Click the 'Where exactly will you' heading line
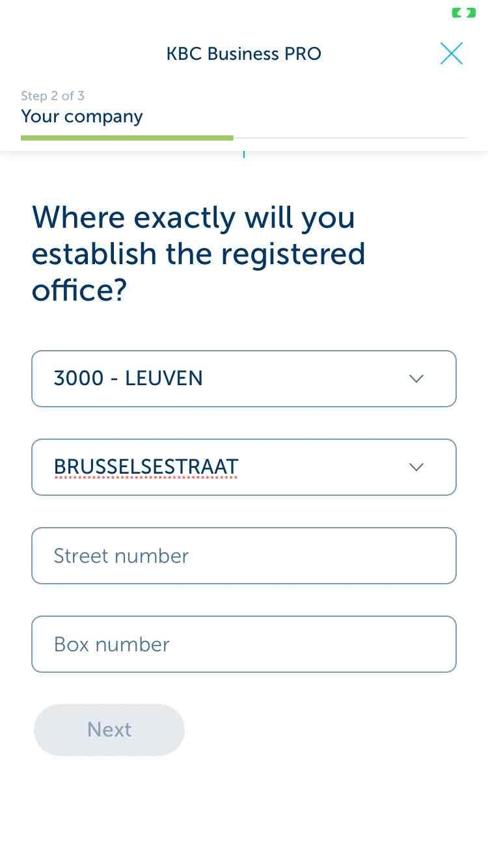488x868 pixels. coord(193,217)
